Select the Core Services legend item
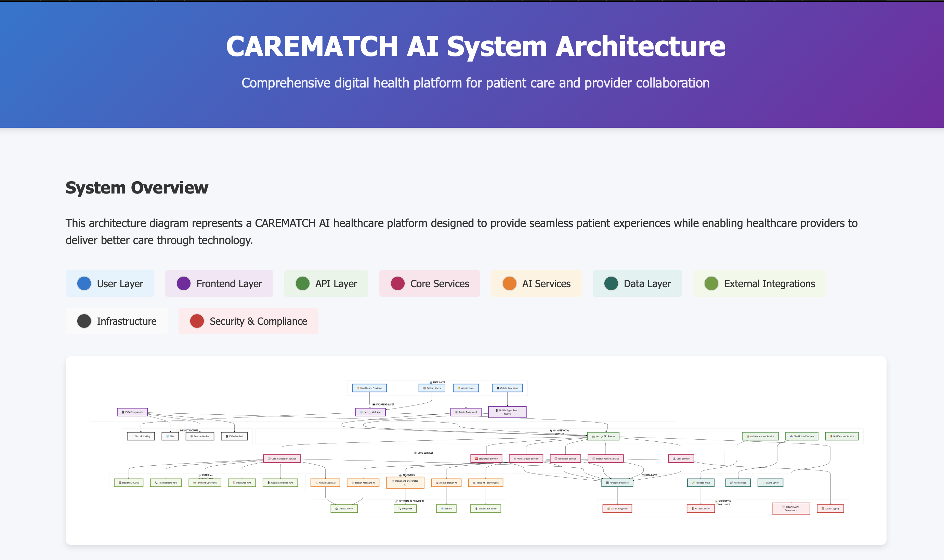This screenshot has height=560, width=944. click(429, 283)
